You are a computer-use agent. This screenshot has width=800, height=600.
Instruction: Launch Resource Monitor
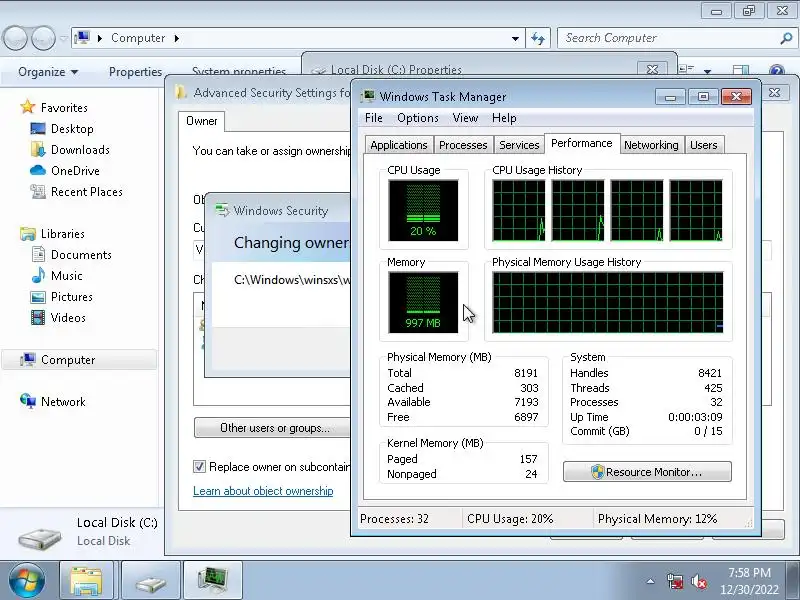[647, 472]
